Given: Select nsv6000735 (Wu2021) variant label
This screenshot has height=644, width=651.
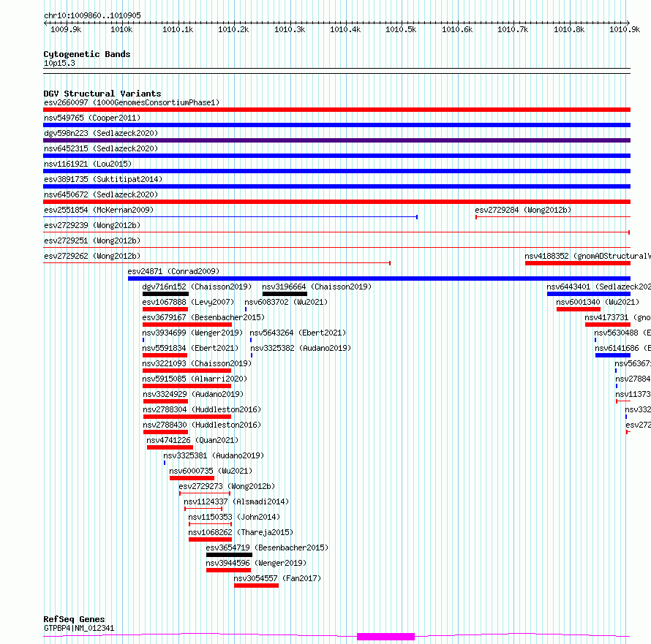Looking at the screenshot, I should point(211,471).
